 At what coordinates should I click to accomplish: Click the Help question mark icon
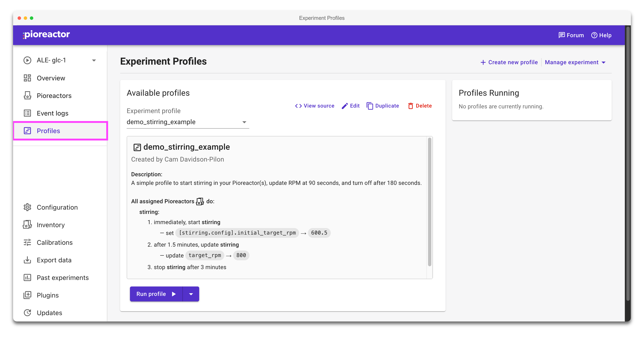594,35
